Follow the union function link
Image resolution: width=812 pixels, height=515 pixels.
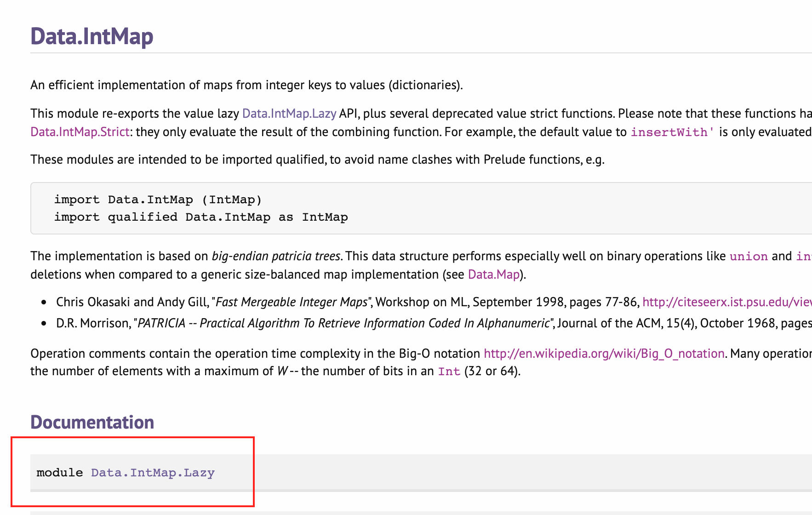point(749,257)
